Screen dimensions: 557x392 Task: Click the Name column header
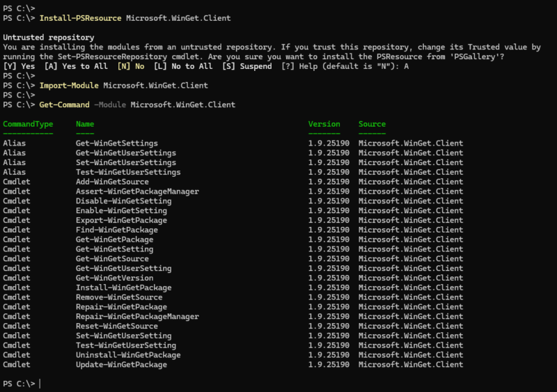point(85,124)
